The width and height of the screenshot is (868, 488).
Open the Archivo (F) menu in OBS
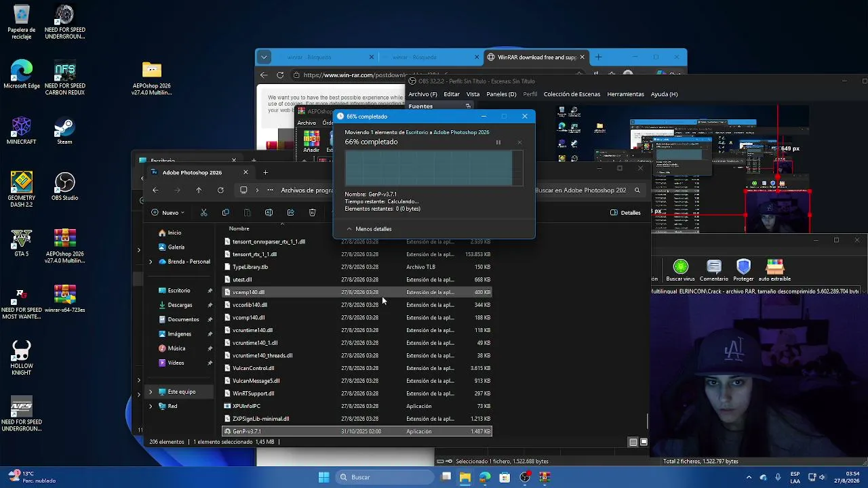(423, 94)
